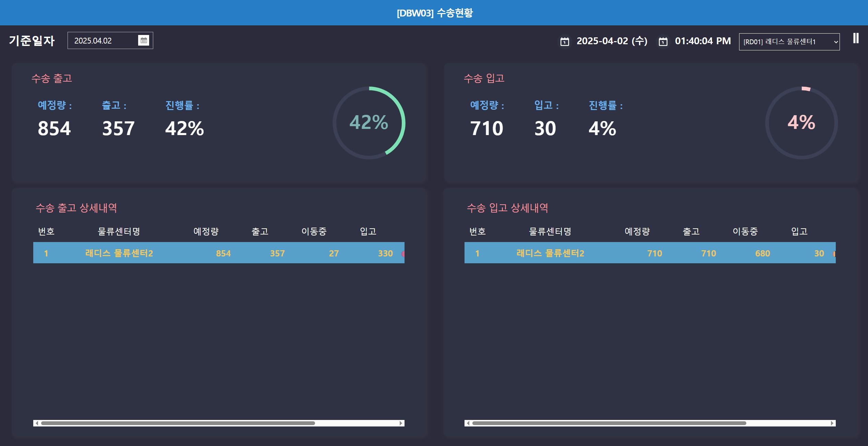Click 물류센터명 header in outbound detail table

pyautogui.click(x=119, y=231)
